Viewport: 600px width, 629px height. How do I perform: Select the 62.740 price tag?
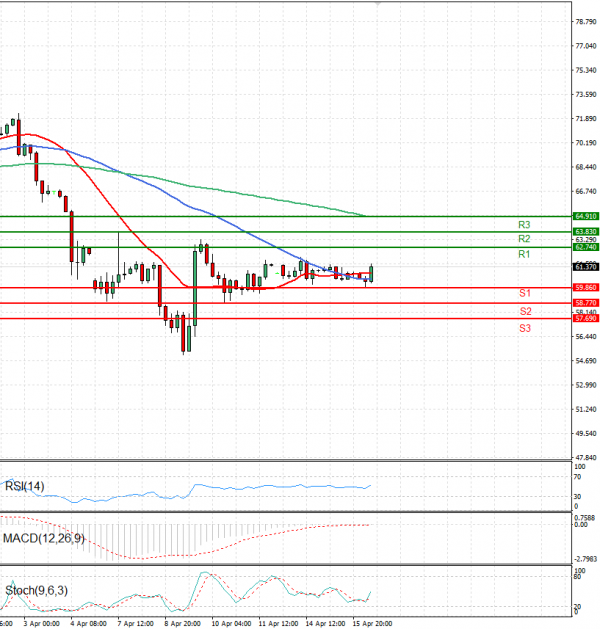point(586,247)
